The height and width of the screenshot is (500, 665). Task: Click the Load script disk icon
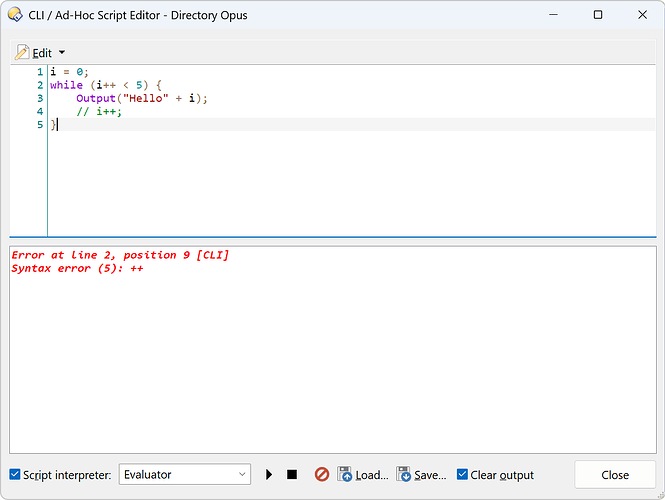coord(345,475)
